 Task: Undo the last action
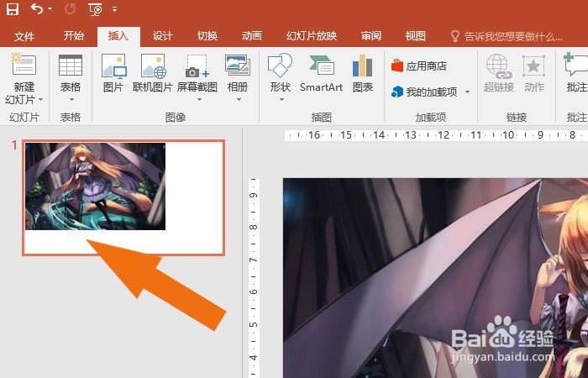36,8
